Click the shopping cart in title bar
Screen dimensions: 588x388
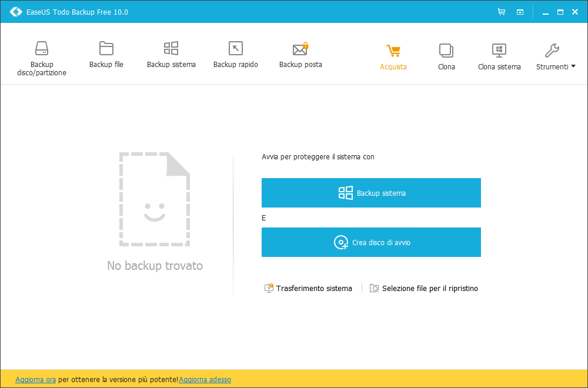click(x=502, y=12)
